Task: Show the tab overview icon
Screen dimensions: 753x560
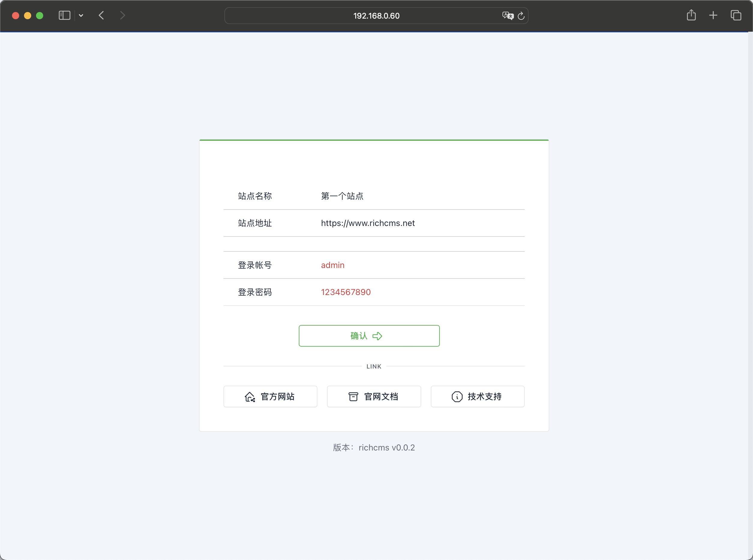Action: coord(736,16)
